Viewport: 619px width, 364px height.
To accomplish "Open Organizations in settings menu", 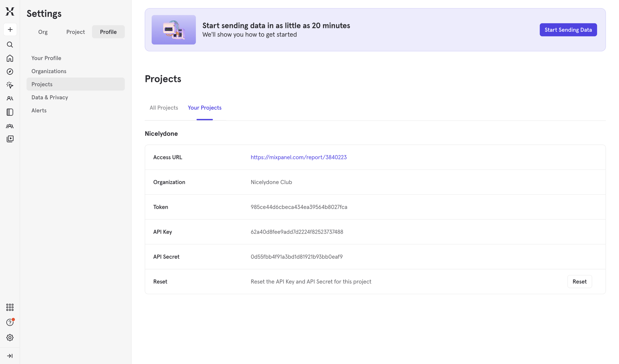I will [76, 71].
